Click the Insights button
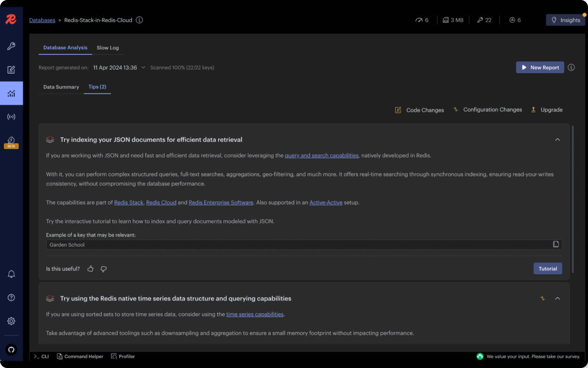 [565, 20]
